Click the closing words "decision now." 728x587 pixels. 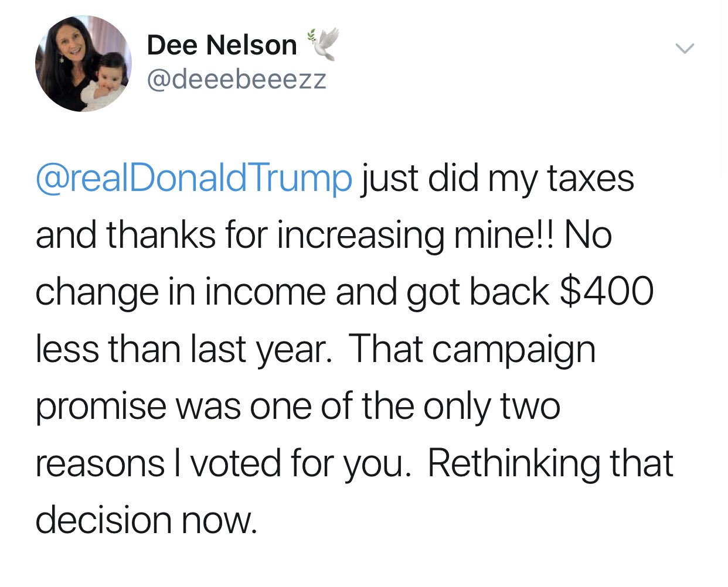coord(147,520)
